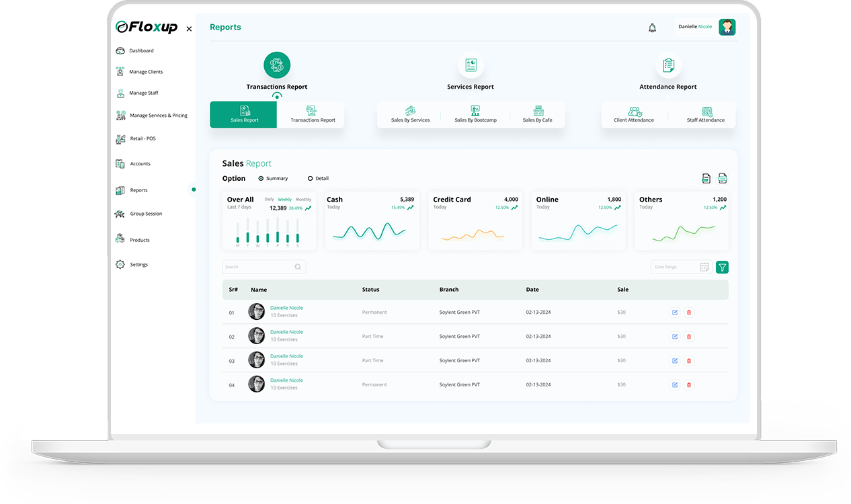Select the Sales Report tab
The image size is (851, 504).
(243, 114)
